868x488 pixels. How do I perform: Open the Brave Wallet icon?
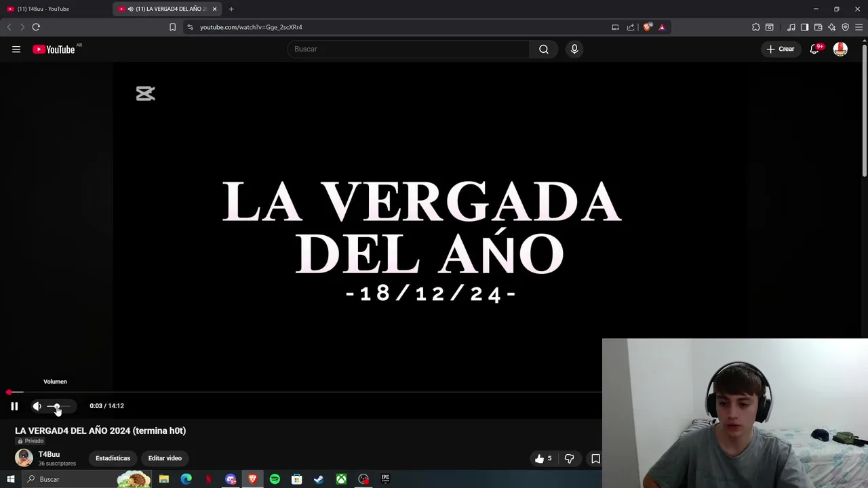click(818, 27)
